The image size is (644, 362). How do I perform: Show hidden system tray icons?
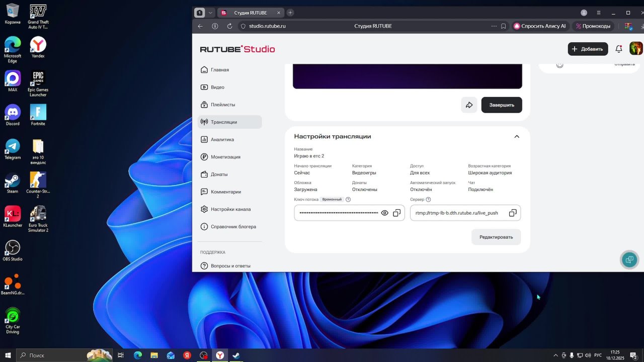click(555, 355)
